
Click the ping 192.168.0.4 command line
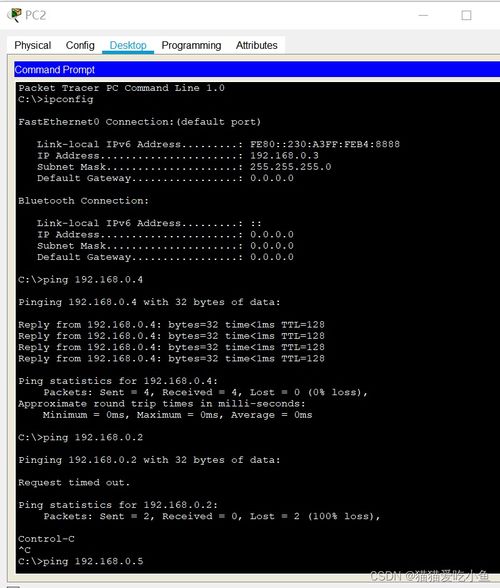[x=81, y=280]
